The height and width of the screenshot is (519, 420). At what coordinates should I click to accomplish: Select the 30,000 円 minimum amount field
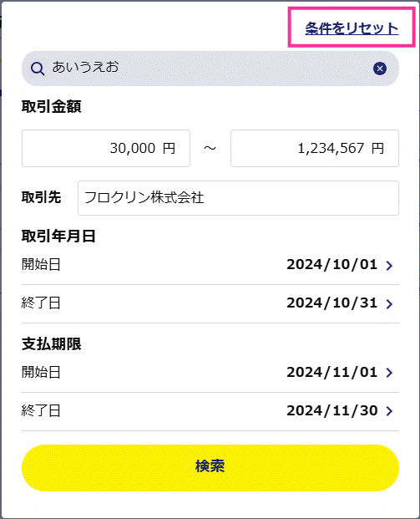click(x=106, y=148)
